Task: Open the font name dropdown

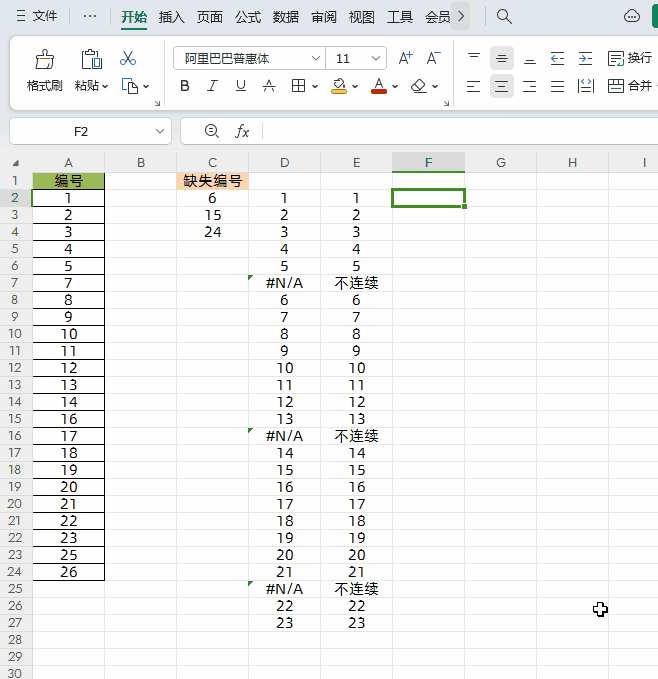Action: (x=315, y=59)
